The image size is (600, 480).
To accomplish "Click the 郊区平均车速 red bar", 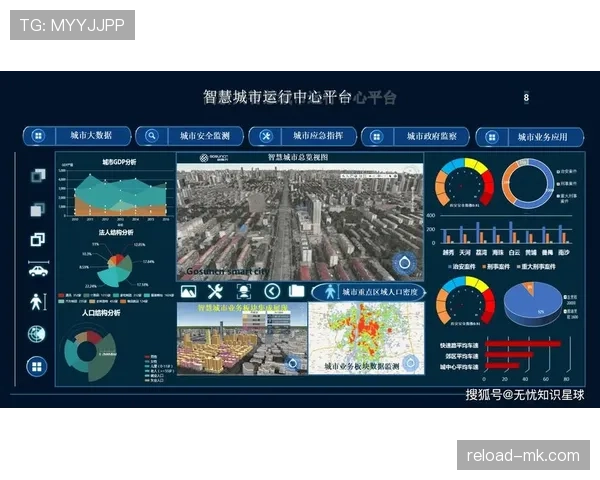I will pyautogui.click(x=509, y=355).
